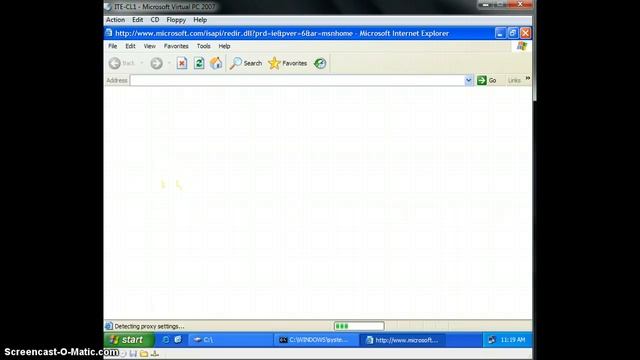Image resolution: width=640 pixels, height=360 pixels.
Task: Click the Detecting proxy settings status text
Action: (149, 326)
